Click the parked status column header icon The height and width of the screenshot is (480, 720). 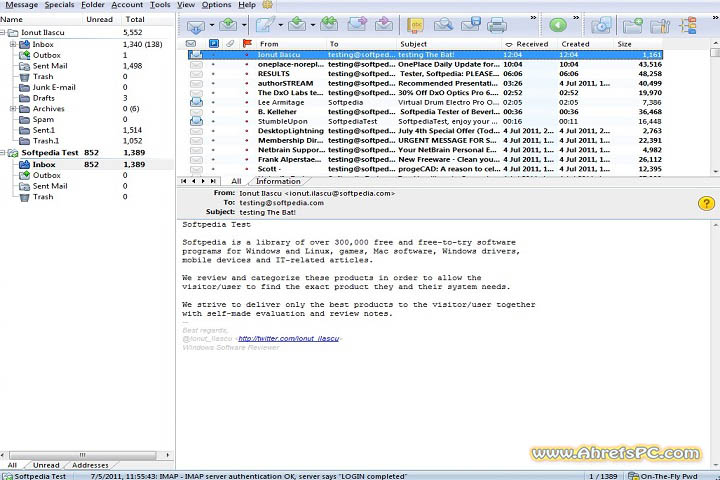[214, 44]
